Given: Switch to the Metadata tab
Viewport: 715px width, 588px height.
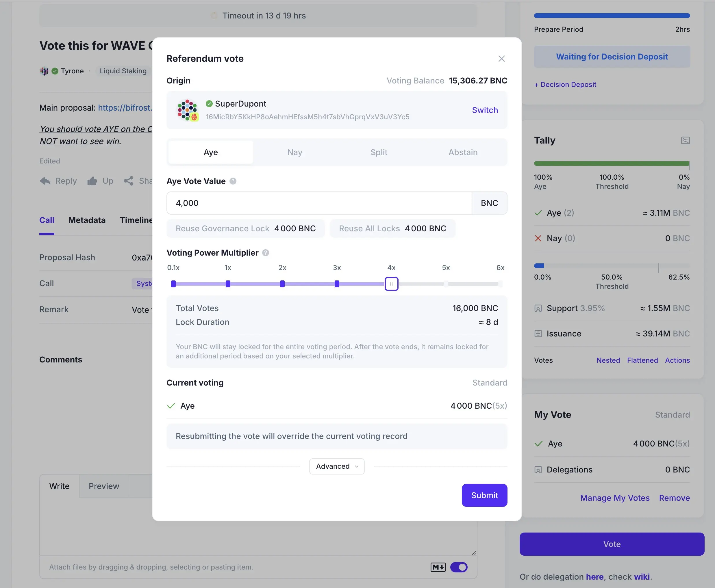Looking at the screenshot, I should coord(87,220).
